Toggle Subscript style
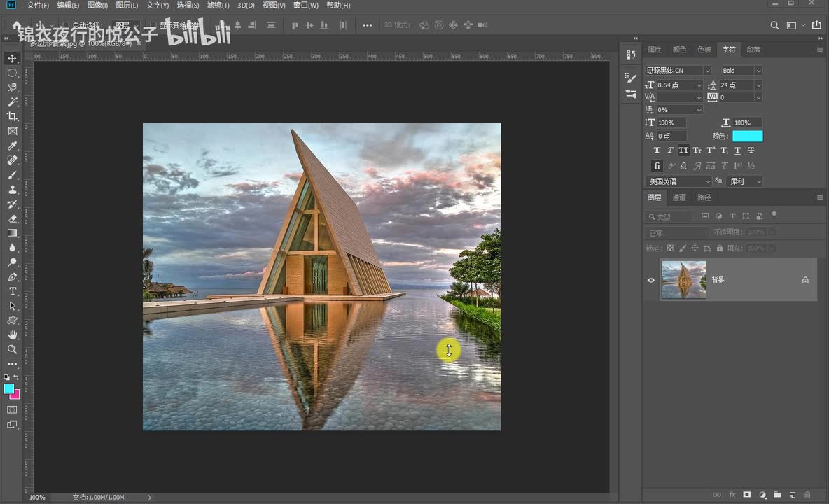Screen dimensions: 829x504 click(x=724, y=150)
